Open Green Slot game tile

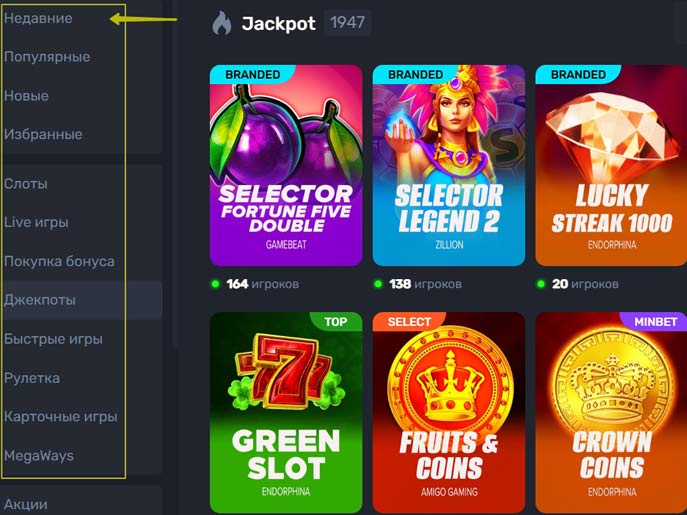click(x=286, y=412)
